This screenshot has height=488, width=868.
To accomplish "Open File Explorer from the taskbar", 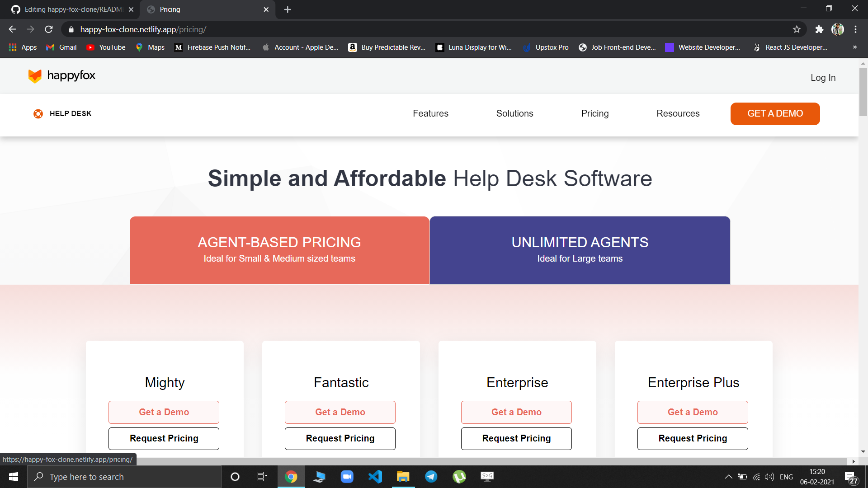I will coord(403,477).
